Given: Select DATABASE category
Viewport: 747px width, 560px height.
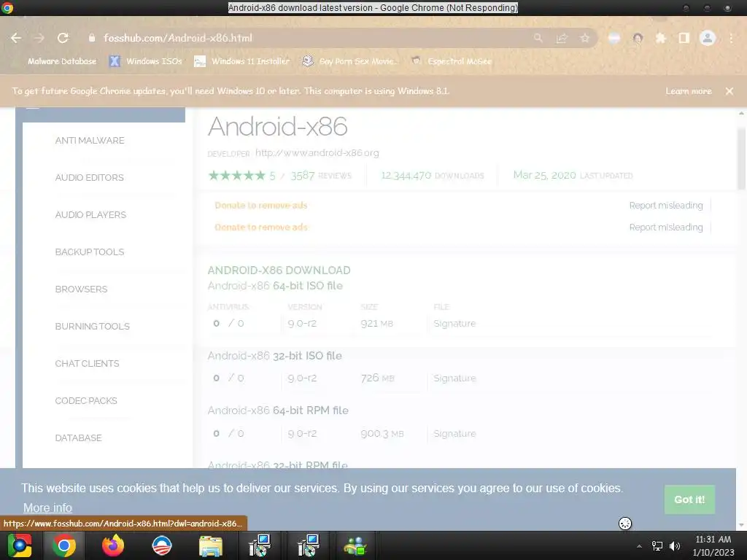Looking at the screenshot, I should (x=79, y=437).
